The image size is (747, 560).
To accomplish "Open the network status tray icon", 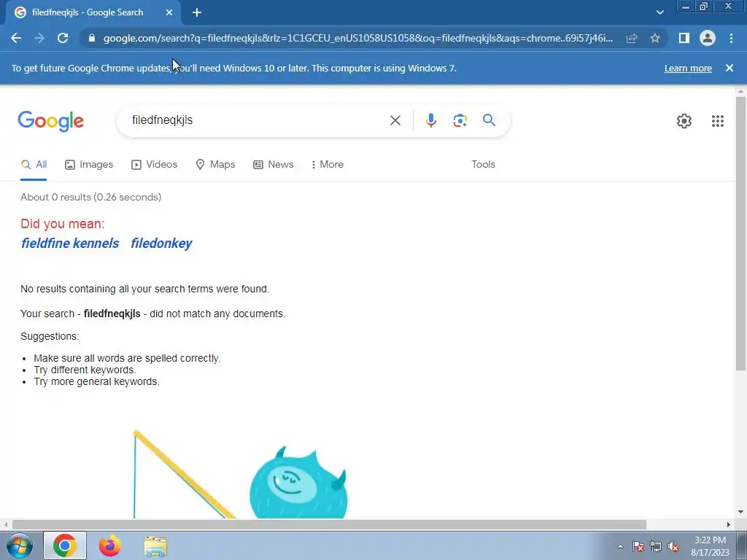I will pyautogui.click(x=656, y=546).
